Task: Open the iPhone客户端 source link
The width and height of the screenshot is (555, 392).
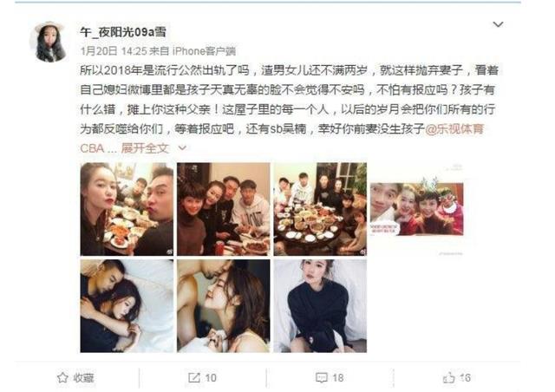Action: point(205,51)
